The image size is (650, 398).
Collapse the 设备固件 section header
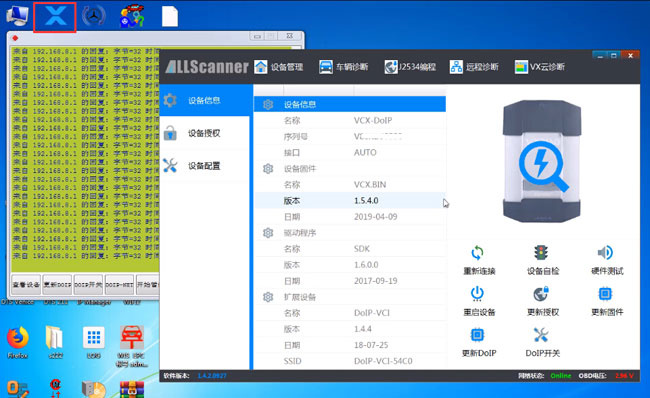coord(349,169)
